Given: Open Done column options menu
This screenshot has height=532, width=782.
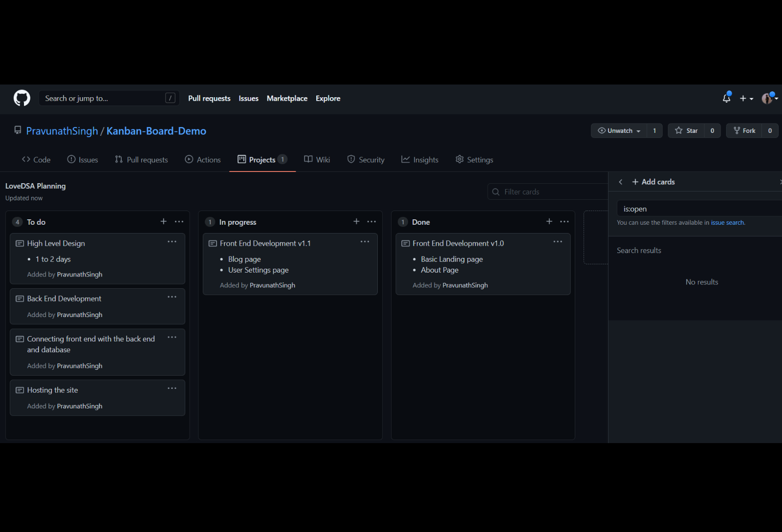Looking at the screenshot, I should coord(565,222).
